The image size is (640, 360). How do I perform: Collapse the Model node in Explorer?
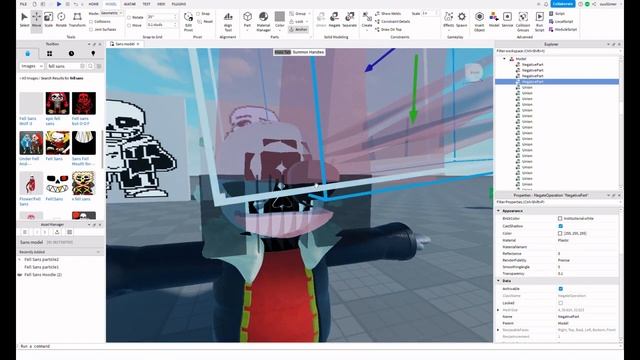504,59
